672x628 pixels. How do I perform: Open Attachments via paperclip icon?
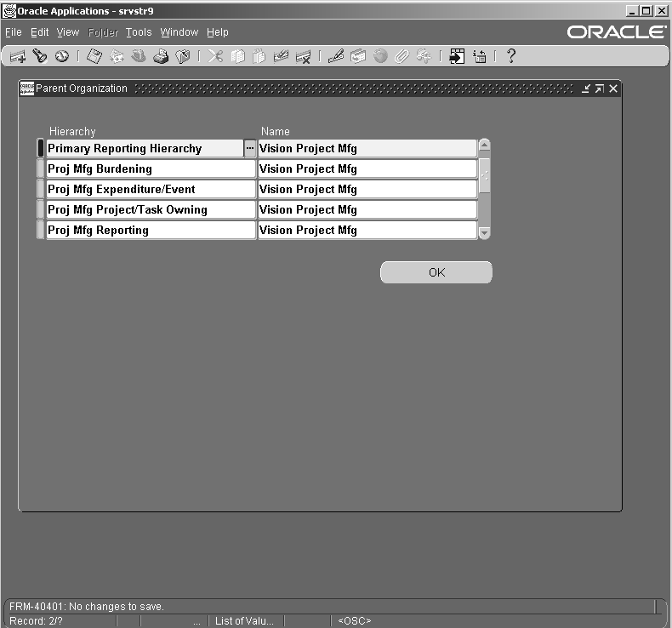(x=401, y=56)
